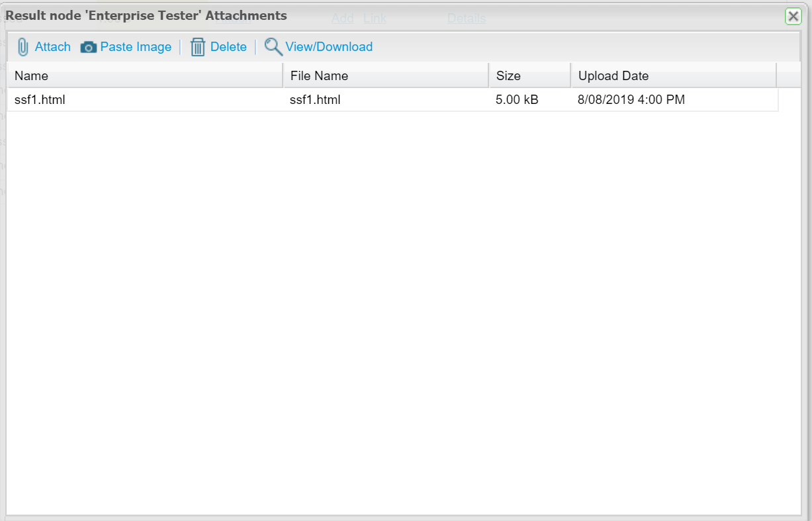The width and height of the screenshot is (812, 521).
Task: Choose the Paste Image text label
Action: click(136, 47)
